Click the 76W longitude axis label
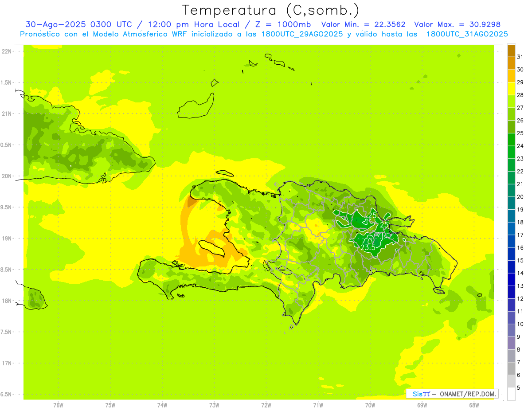This screenshot has height=411, width=532. [59, 405]
